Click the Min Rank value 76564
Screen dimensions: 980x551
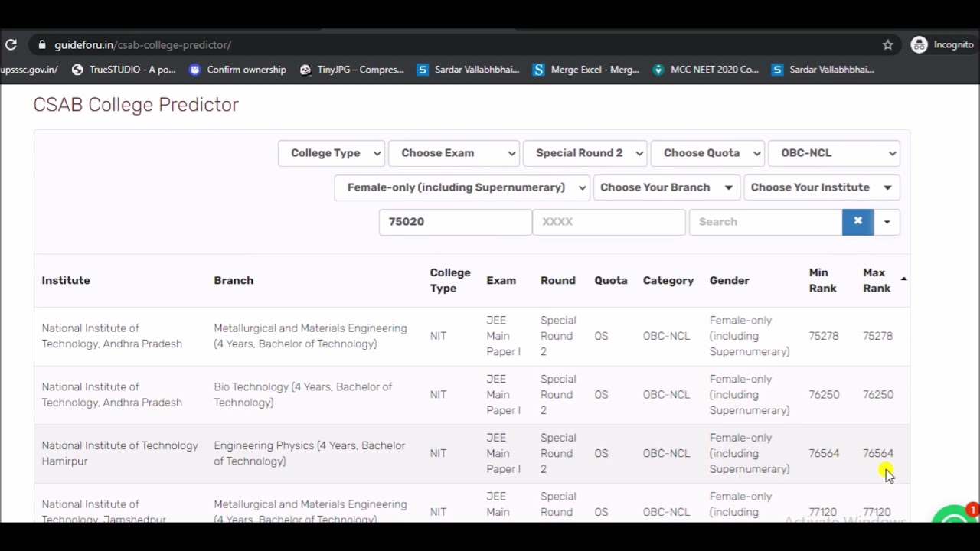[824, 454]
